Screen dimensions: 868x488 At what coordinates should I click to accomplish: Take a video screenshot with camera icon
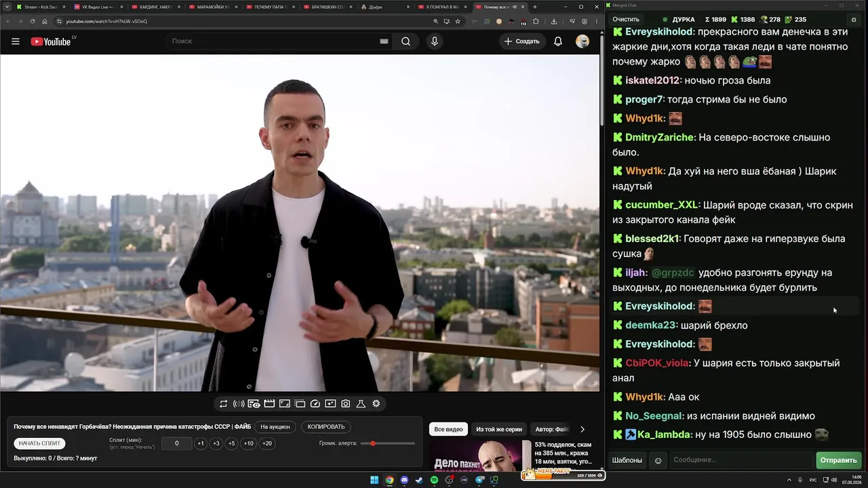[x=346, y=404]
